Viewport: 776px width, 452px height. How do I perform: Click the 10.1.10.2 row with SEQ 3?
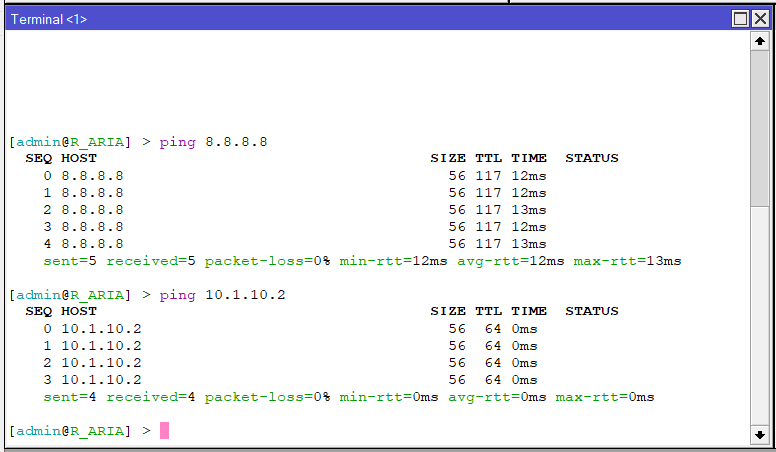point(101,380)
